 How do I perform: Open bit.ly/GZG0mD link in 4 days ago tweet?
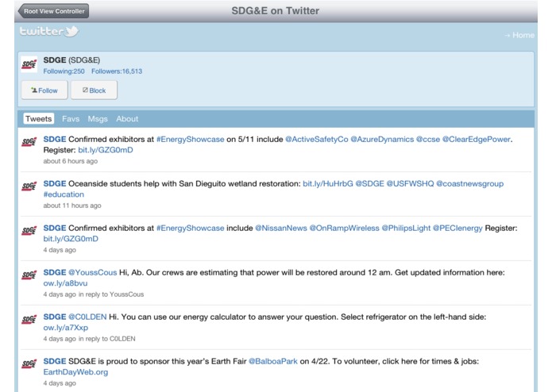pos(71,239)
